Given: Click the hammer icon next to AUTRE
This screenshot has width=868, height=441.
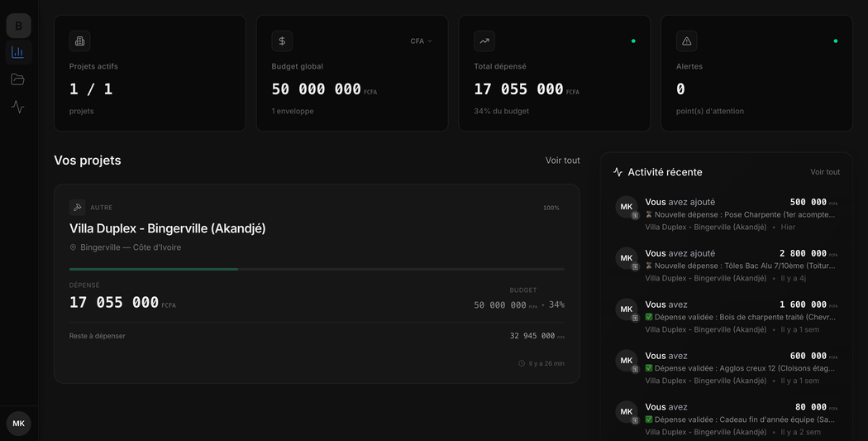Looking at the screenshot, I should (x=78, y=207).
